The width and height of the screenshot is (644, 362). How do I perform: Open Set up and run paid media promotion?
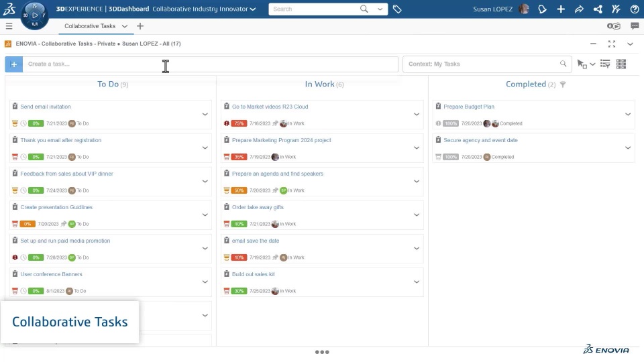pyautogui.click(x=65, y=241)
